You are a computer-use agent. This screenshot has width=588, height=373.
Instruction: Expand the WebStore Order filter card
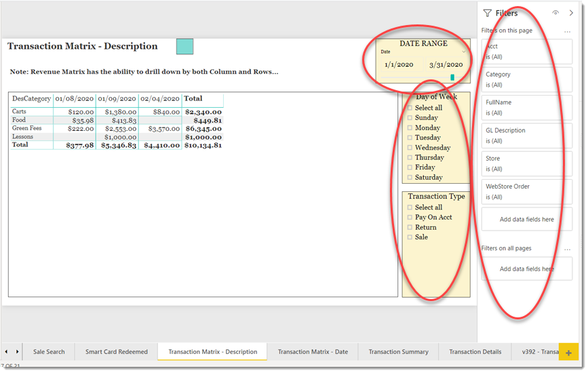(526, 191)
